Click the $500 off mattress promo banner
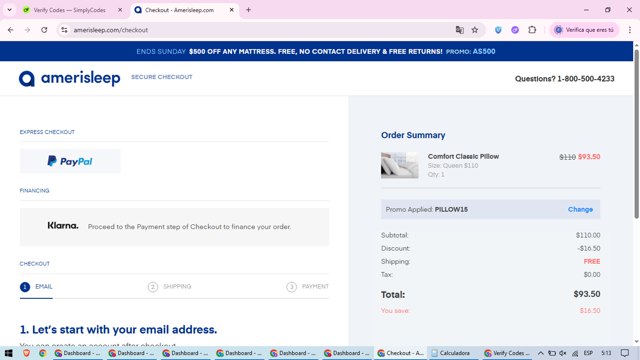The width and height of the screenshot is (640, 360). (316, 51)
